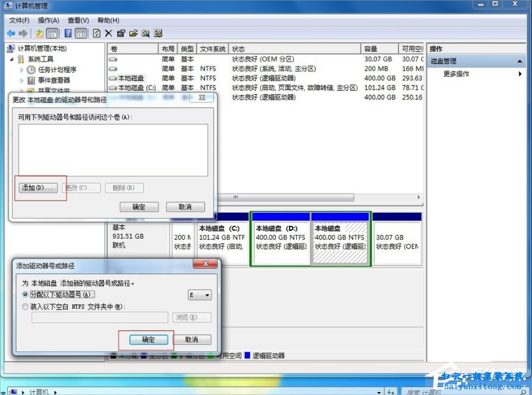
Task: Select the Help question mark toolbar icon
Action: click(x=68, y=33)
